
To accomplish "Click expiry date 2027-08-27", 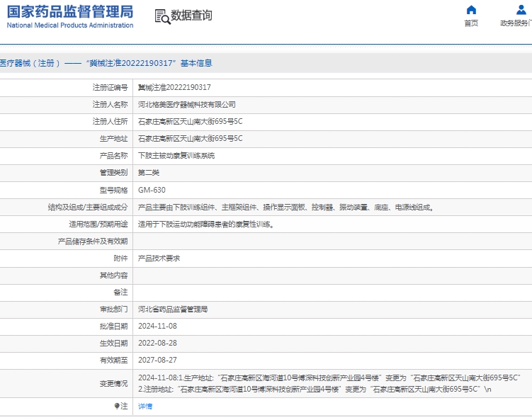I will pyautogui.click(x=157, y=360).
